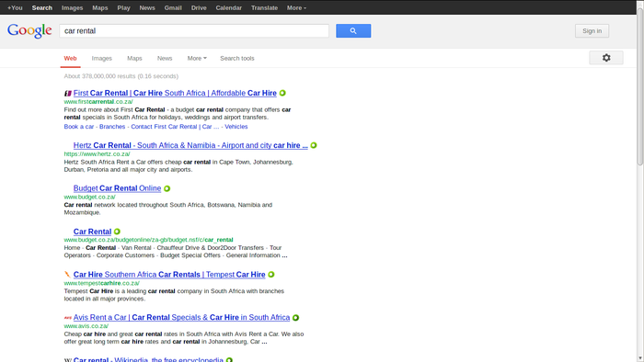This screenshot has width=644, height=362.
Task: Open Calendar from the top bar
Action: (229, 7)
